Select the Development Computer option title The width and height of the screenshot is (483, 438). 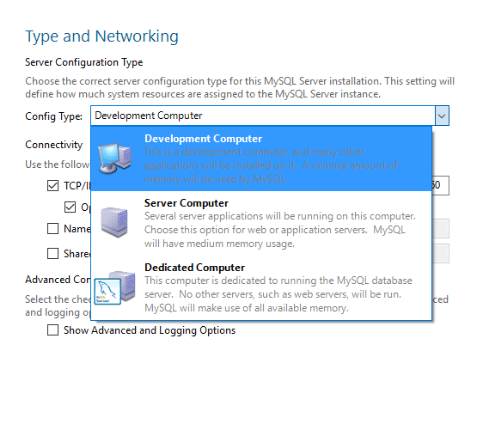click(x=203, y=139)
